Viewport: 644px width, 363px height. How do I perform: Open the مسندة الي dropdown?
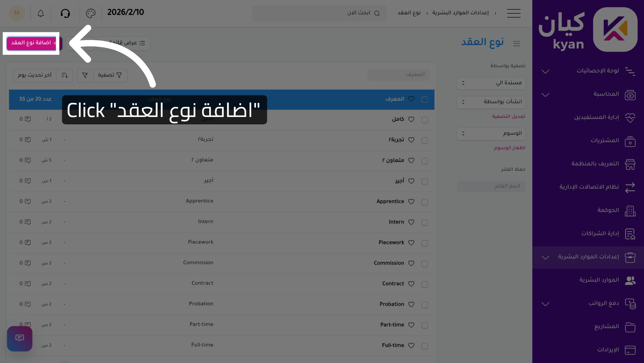click(491, 83)
